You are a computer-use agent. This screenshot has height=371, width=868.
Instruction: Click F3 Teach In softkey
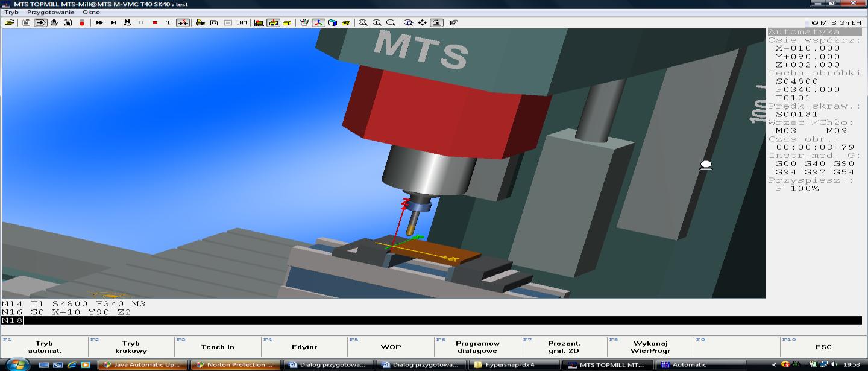tap(218, 347)
